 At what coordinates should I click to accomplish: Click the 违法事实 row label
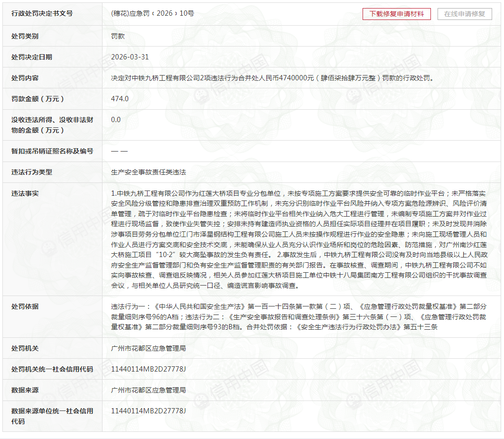(x=25, y=193)
